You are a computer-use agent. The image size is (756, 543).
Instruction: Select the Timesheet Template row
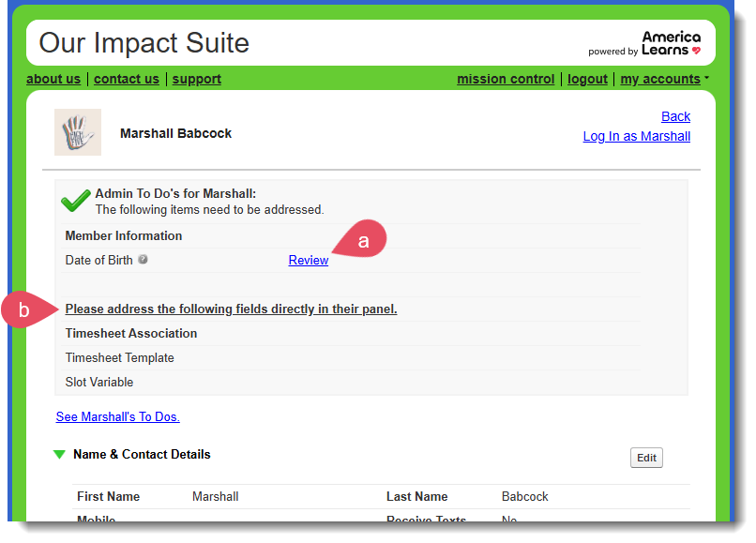pyautogui.click(x=351, y=358)
